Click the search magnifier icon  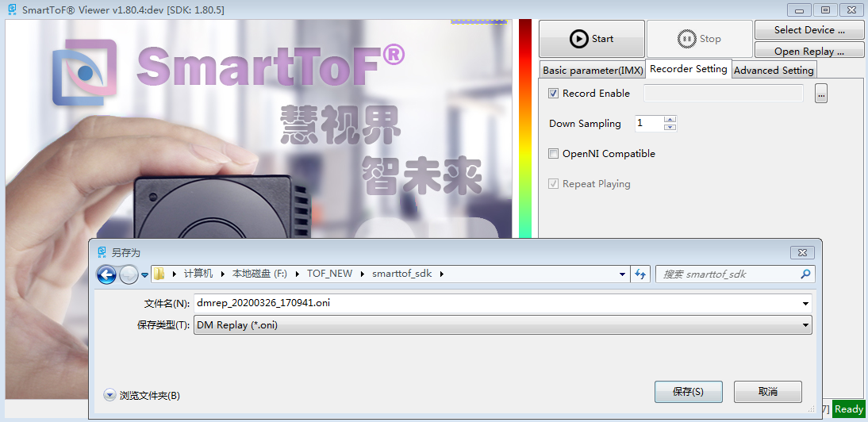click(805, 274)
